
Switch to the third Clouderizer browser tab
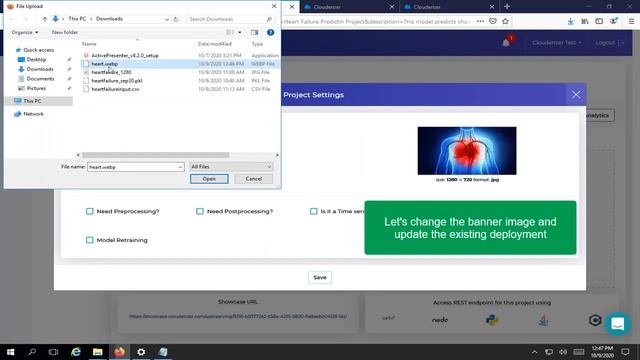(449, 7)
